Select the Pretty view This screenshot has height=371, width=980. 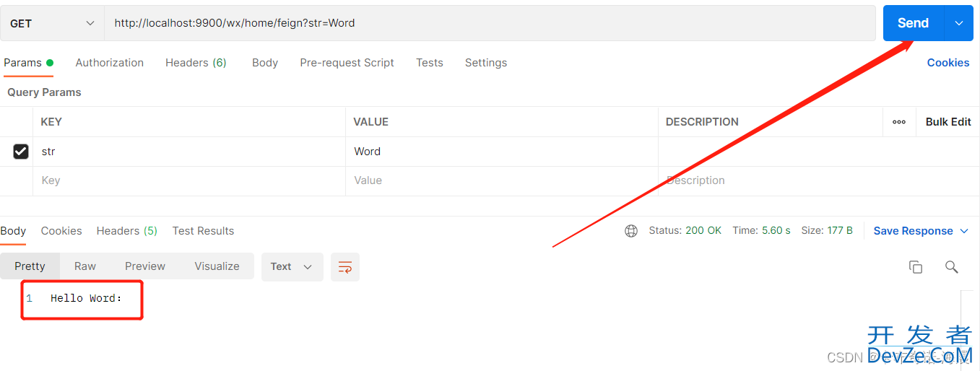pyautogui.click(x=30, y=266)
